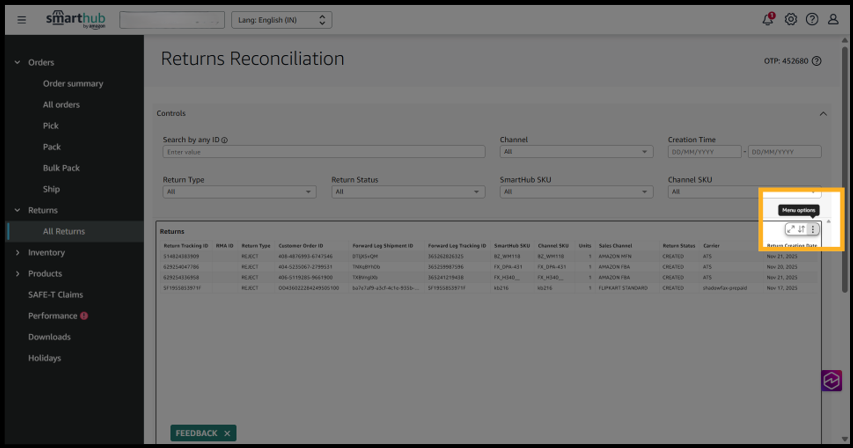Viewport: 853px width, 448px height.
Task: Open settings gear in header
Action: coord(790,20)
